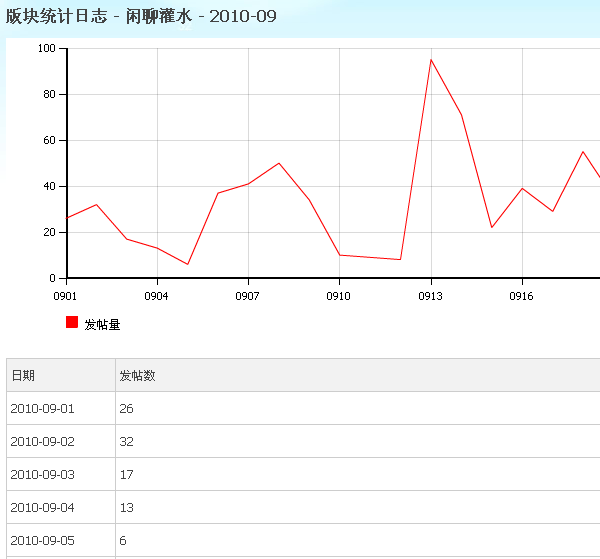Image resolution: width=600 pixels, height=559 pixels.
Task: Click the post count cell showing 32
Action: coord(126,441)
